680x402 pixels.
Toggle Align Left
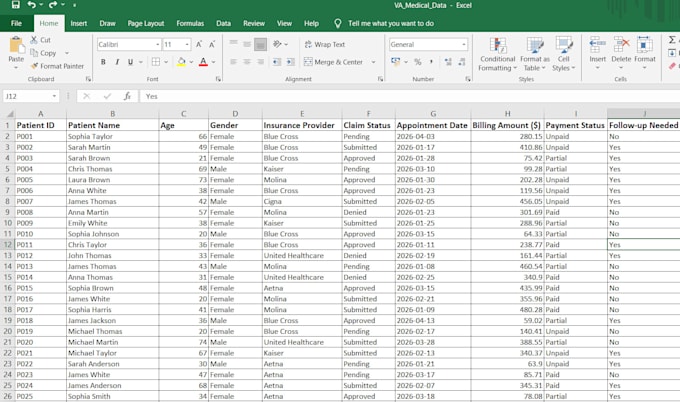[x=233, y=62]
